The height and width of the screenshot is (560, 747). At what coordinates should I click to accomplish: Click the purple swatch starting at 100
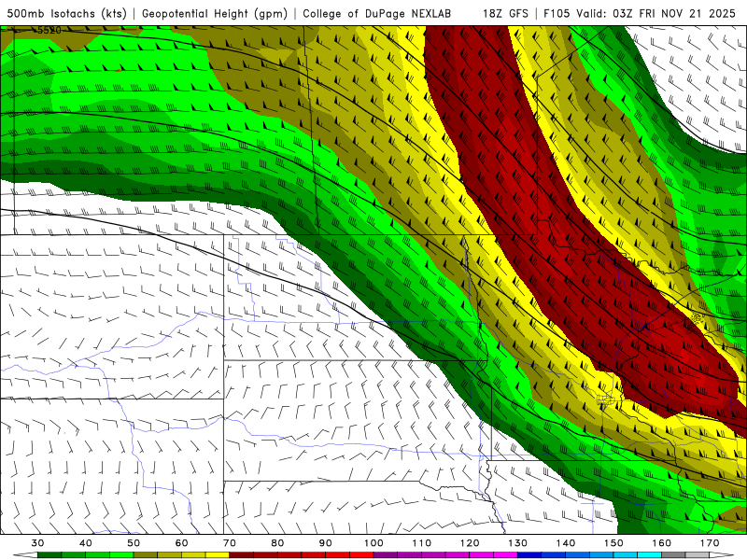click(386, 554)
